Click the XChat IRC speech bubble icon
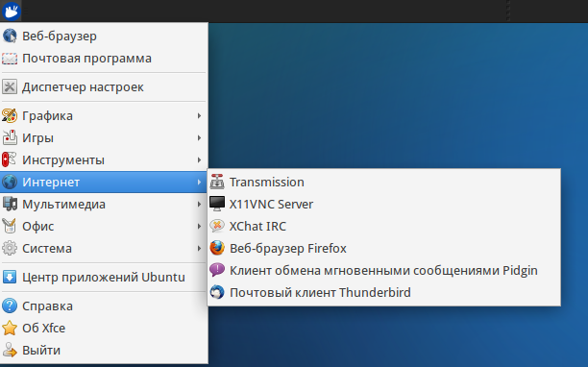The image size is (588, 367). (x=217, y=227)
